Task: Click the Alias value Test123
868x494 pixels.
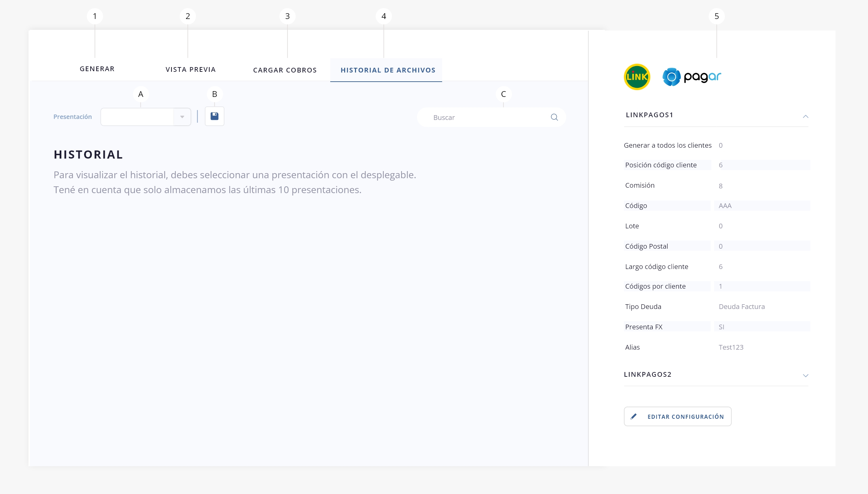Action: pyautogui.click(x=731, y=347)
